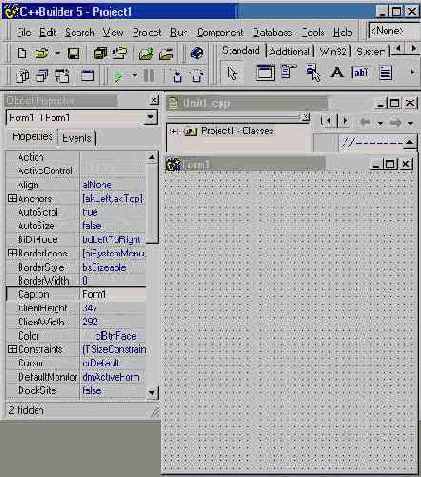This screenshot has width=421, height=477.
Task: Open the dropdown arrow beside the Open icon
Action: (57, 53)
